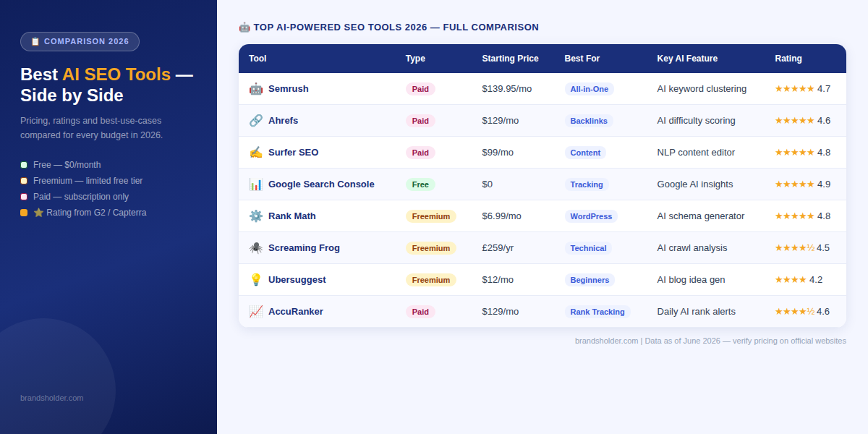Select the All-in-One tag

590,89
